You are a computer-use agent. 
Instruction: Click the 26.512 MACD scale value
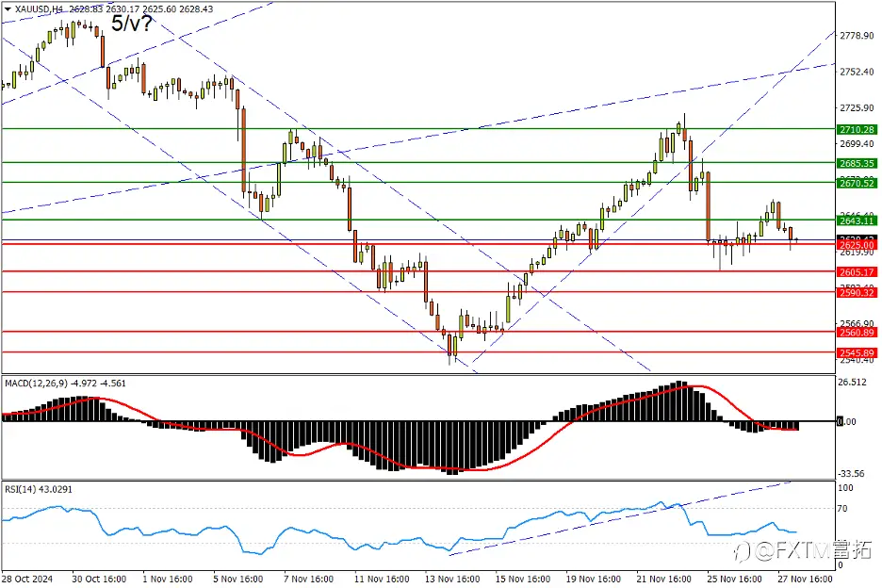[x=852, y=383]
